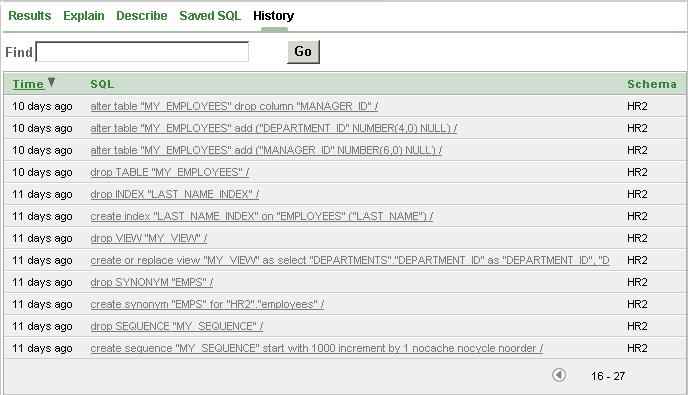Open the drop TABLE "MY_EMPLOYEES" statement

(169, 172)
